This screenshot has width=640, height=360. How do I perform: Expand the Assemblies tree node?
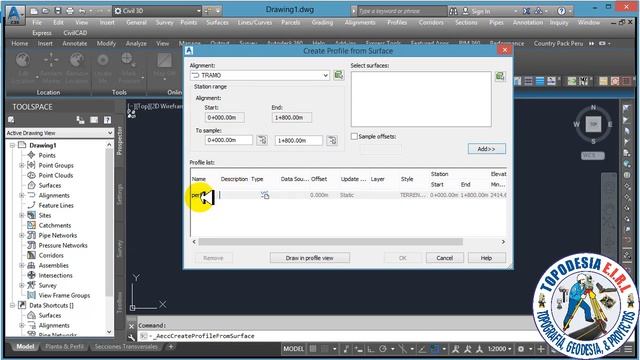tap(22, 265)
